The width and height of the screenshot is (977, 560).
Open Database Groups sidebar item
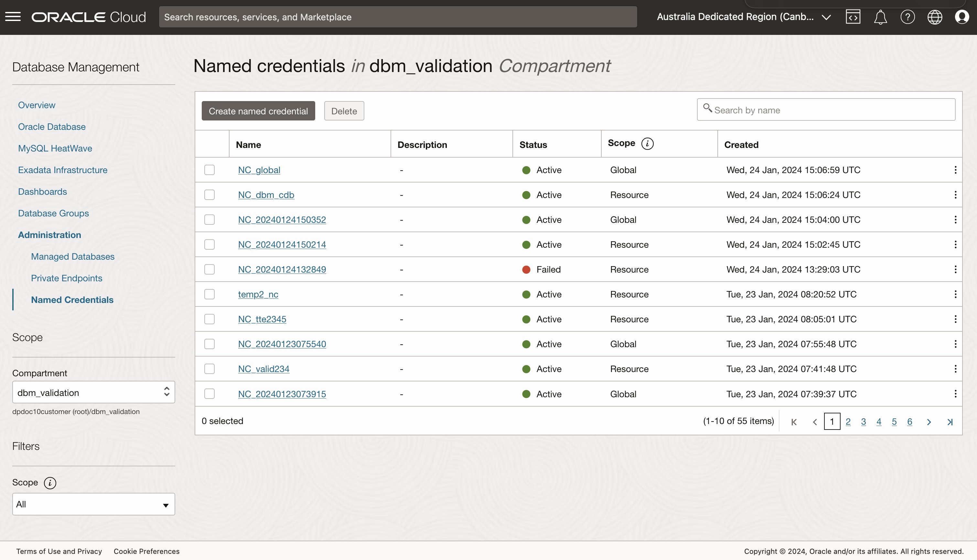(x=54, y=213)
